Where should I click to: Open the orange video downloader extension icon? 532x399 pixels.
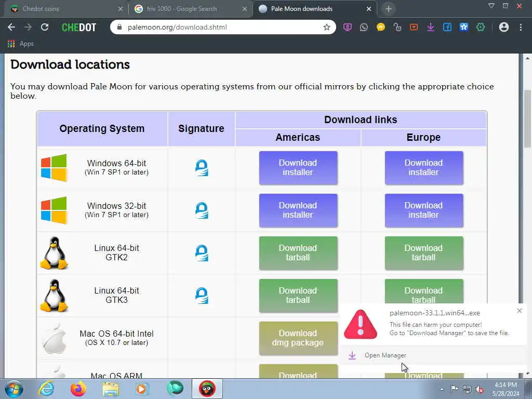[414, 27]
